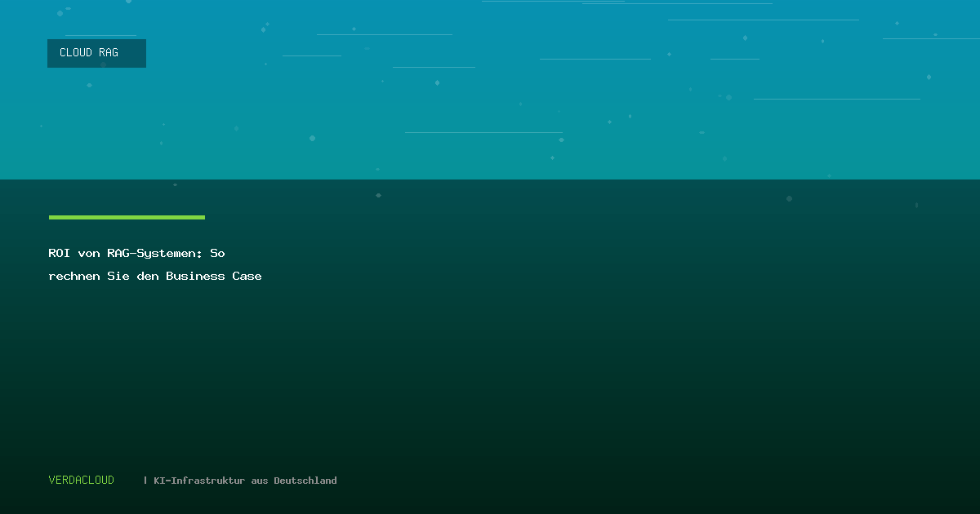
Task: Click the word 'aus' in the footer tagline
Action: pyautogui.click(x=260, y=481)
